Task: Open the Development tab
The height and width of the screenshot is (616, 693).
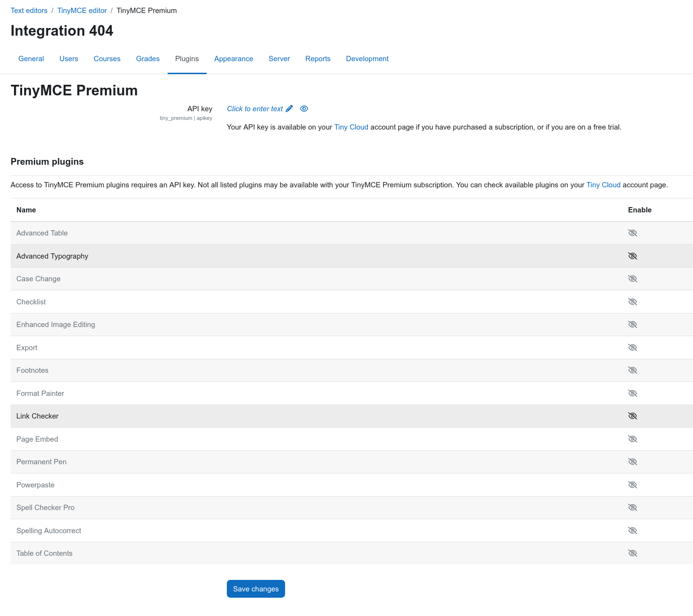Action: pos(367,59)
